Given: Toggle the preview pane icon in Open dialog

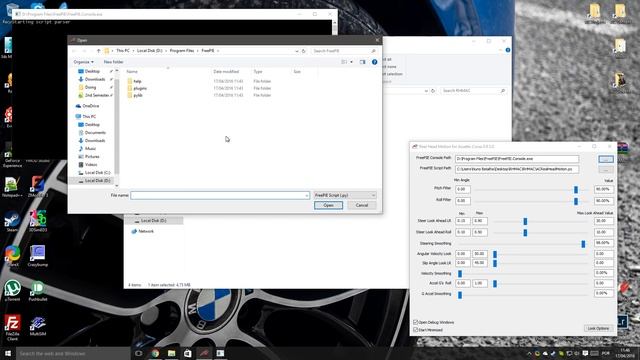Looking at the screenshot, I should (x=362, y=62).
